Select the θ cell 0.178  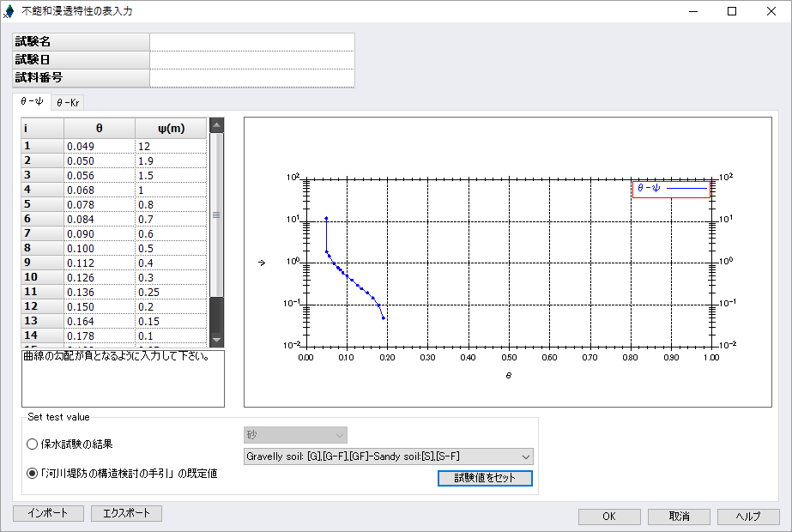tap(100, 336)
